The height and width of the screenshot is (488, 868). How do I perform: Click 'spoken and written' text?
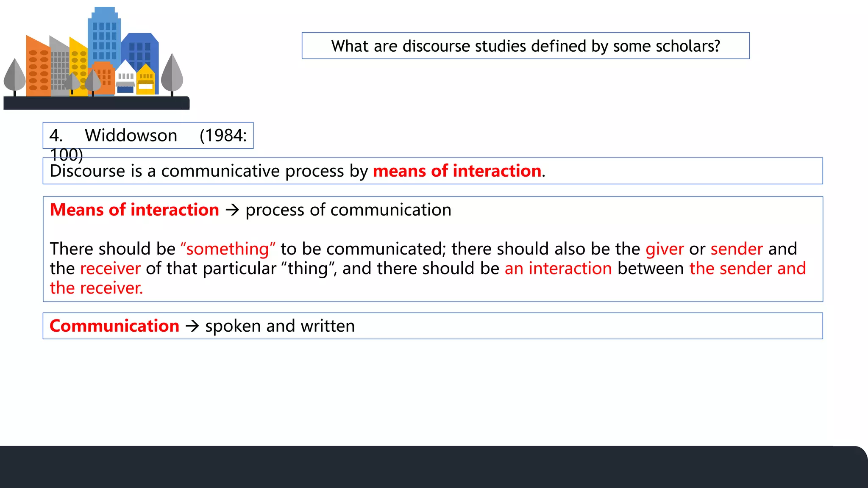tap(280, 326)
